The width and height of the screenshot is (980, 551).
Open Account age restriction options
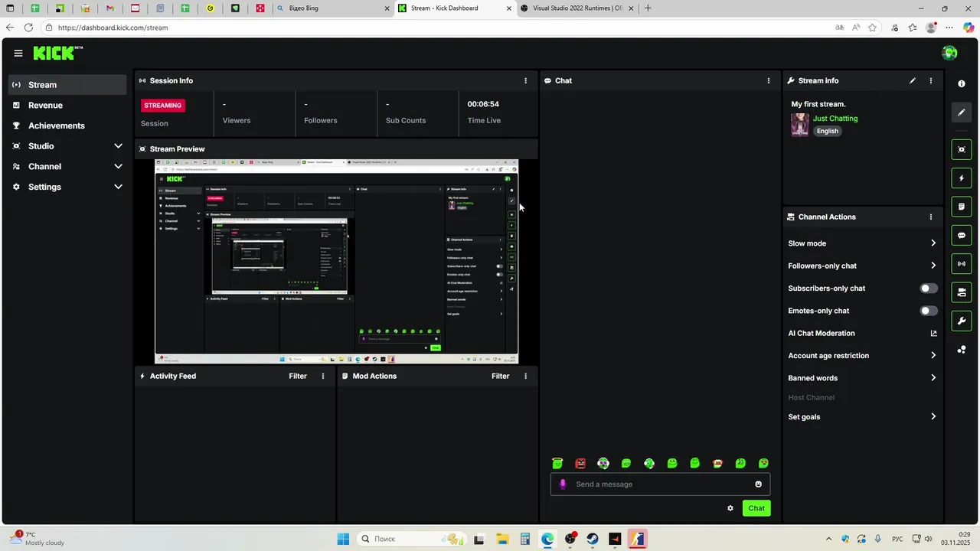862,356
